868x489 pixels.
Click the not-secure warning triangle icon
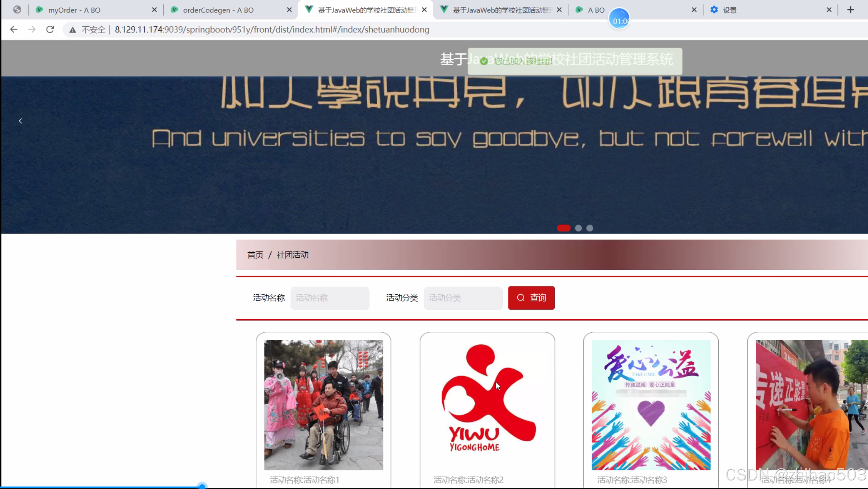pos(73,30)
